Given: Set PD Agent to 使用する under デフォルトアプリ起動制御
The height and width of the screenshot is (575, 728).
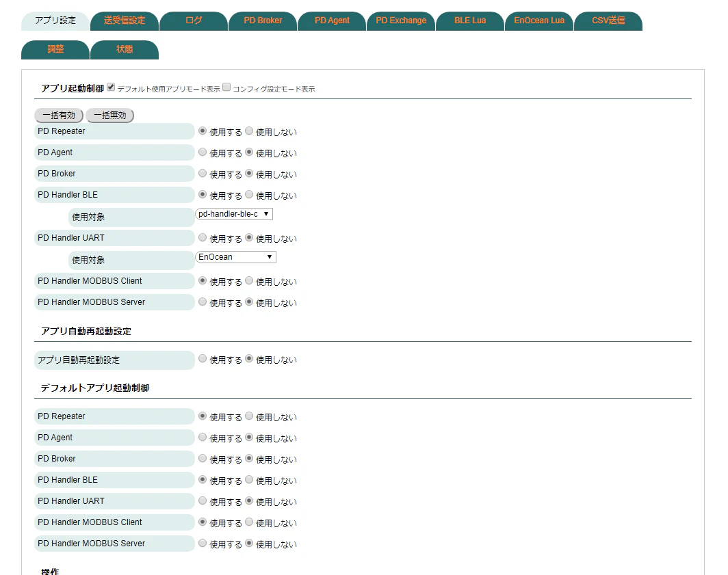Looking at the screenshot, I should tap(203, 437).
